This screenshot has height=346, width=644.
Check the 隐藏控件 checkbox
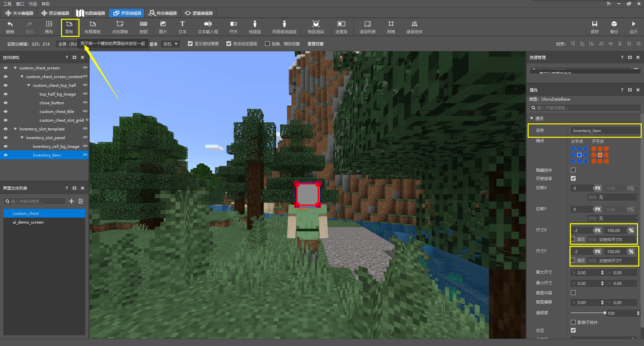pos(573,170)
